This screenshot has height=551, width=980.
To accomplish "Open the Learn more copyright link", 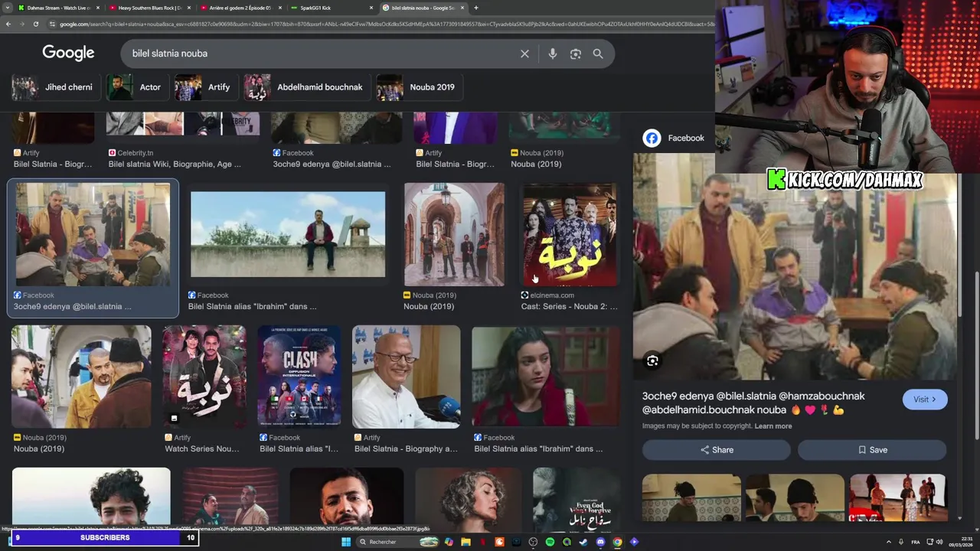I will [x=773, y=426].
